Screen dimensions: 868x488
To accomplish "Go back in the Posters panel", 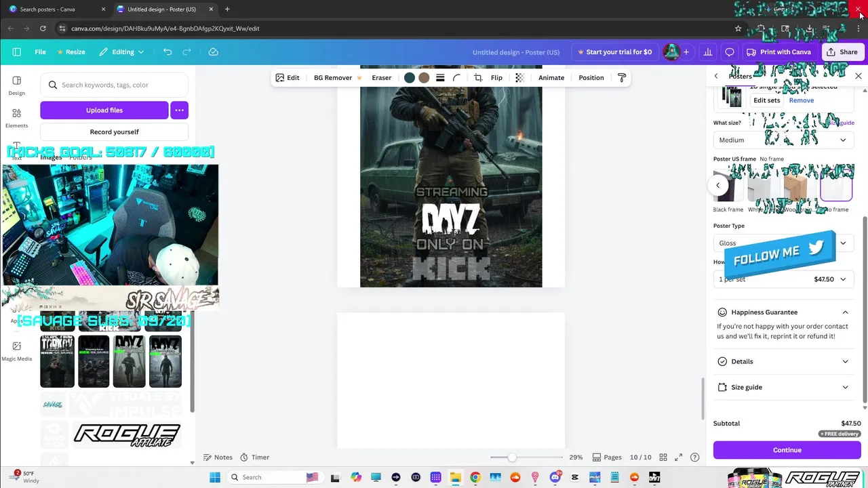I will click(x=716, y=76).
